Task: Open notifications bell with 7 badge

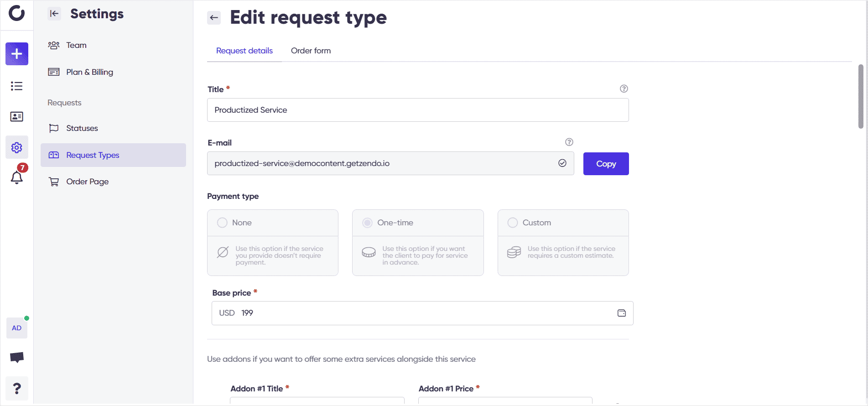Action: (17, 177)
